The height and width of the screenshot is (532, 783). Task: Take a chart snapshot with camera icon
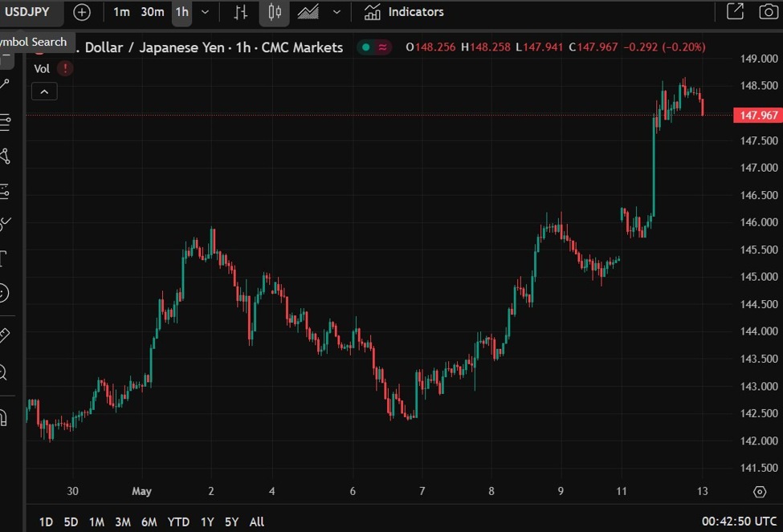tap(769, 12)
